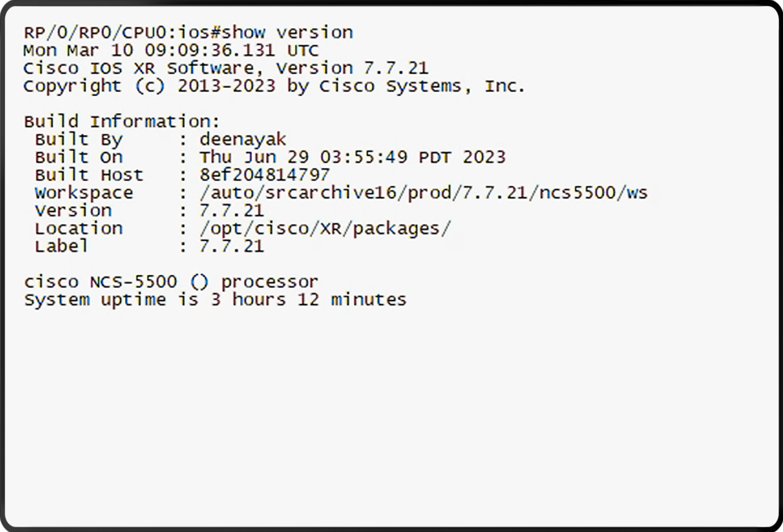783x532 pixels.
Task: Click the 'Built By' label
Action: click(79, 140)
